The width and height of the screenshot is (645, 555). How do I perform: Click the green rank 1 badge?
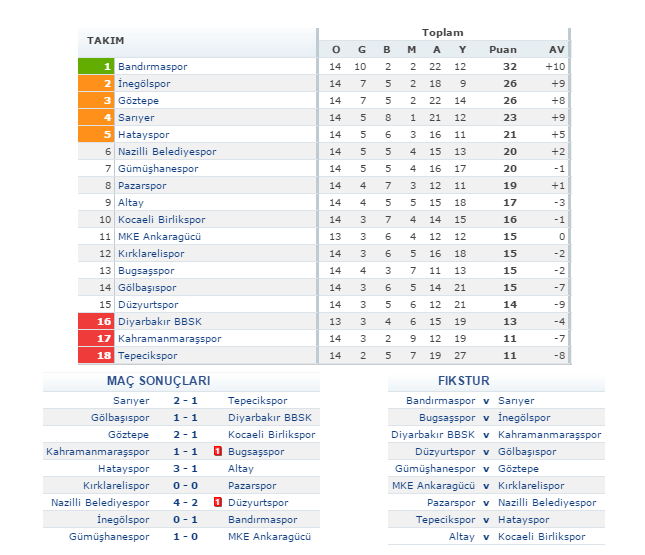pos(97,66)
